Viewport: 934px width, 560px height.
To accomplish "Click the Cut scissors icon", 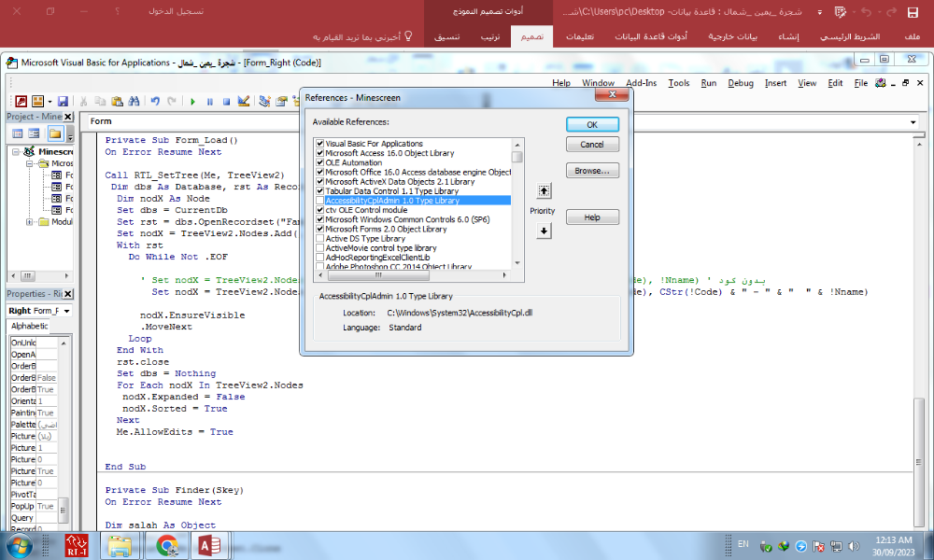I will tap(84, 101).
